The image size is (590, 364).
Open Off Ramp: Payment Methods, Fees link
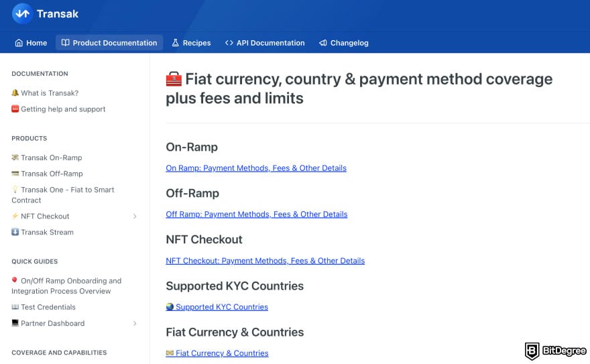[x=257, y=215]
